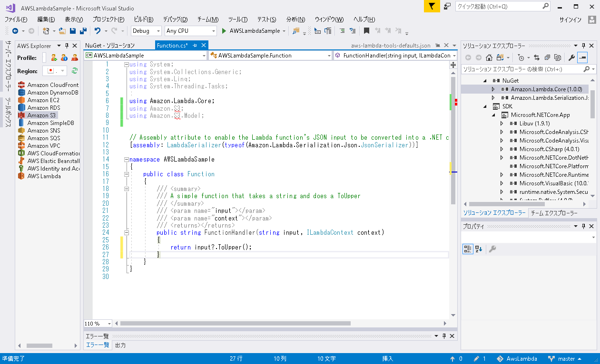Select Amazon DynamoDB in AWS Explorer
The image size is (600, 364).
[52, 93]
